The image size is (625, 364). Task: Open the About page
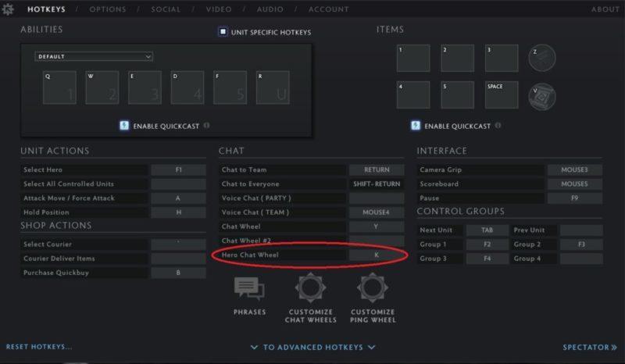pos(605,9)
